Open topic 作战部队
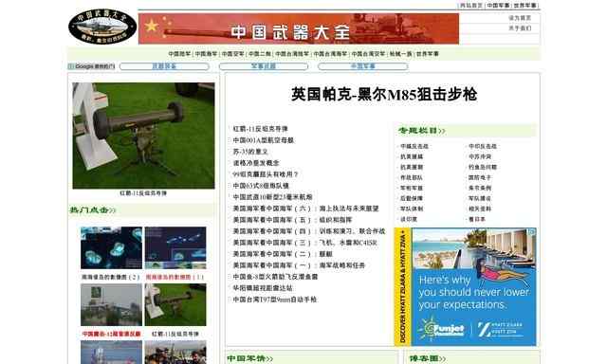This screenshot has height=364, width=607. point(412,177)
